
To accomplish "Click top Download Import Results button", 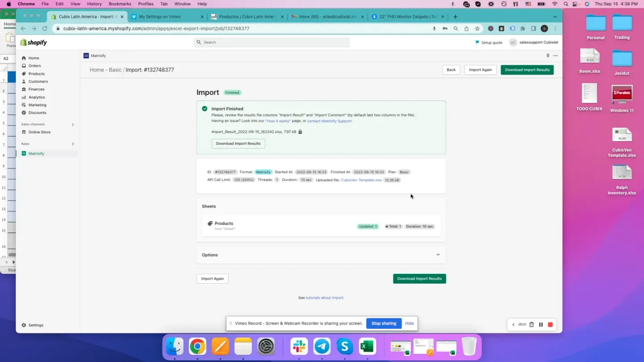I will (527, 70).
